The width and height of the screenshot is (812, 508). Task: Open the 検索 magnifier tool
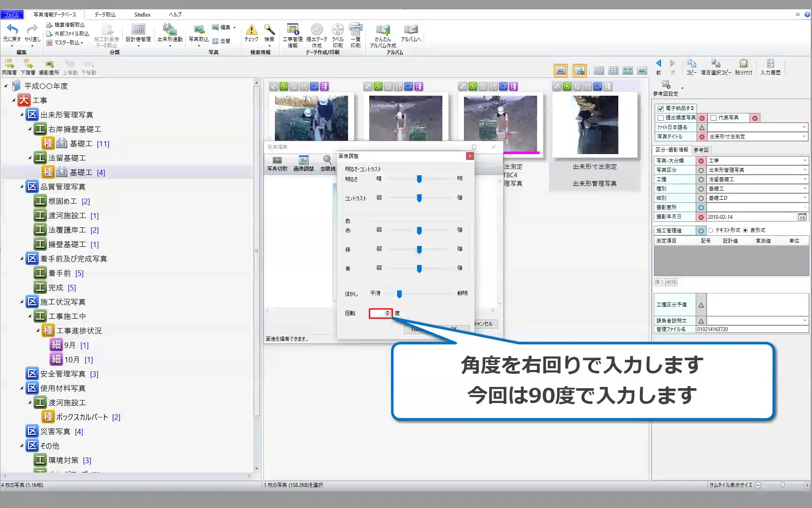coord(269,30)
